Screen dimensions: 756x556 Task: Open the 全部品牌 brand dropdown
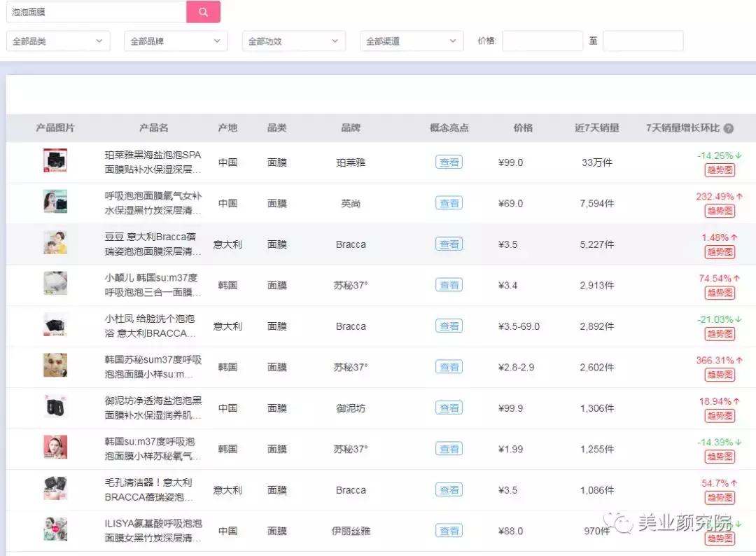pos(175,41)
